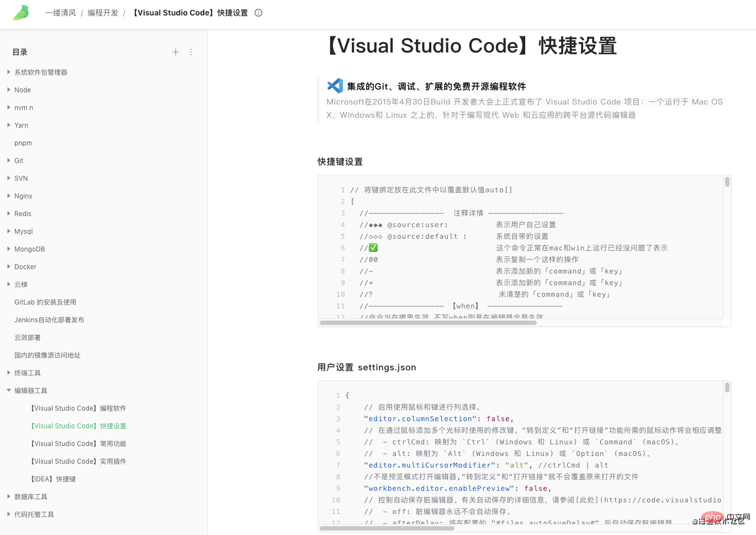Select【Visual Studio Code】实用插件 entry
This screenshot has width=756, height=535.
coord(78,461)
